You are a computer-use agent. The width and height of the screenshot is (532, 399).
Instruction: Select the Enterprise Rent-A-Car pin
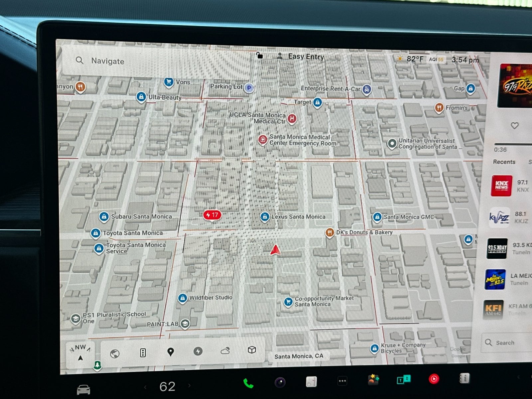tap(366, 89)
